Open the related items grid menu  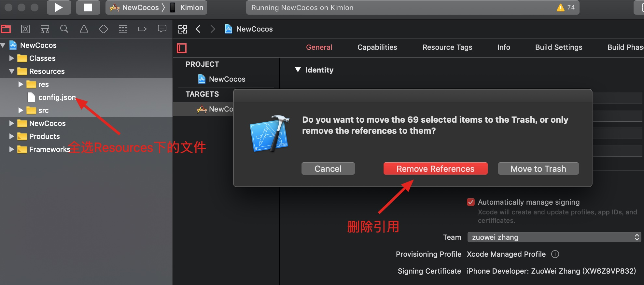pos(183,29)
